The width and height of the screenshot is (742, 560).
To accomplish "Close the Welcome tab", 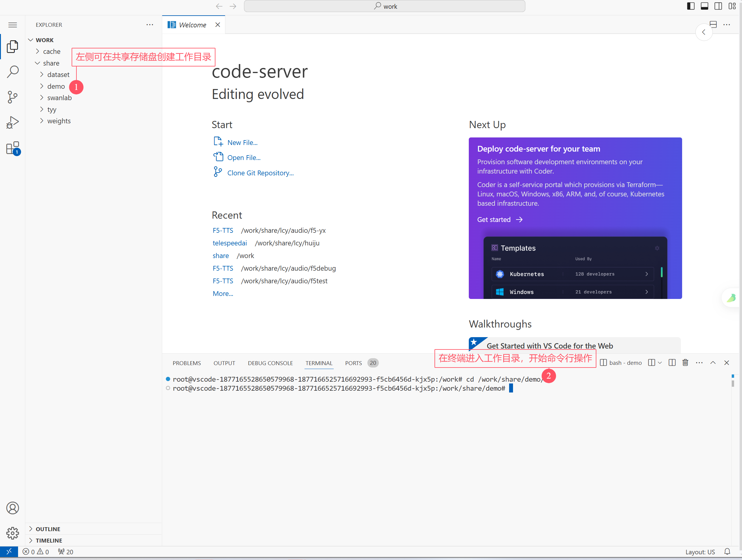I will pyautogui.click(x=218, y=25).
